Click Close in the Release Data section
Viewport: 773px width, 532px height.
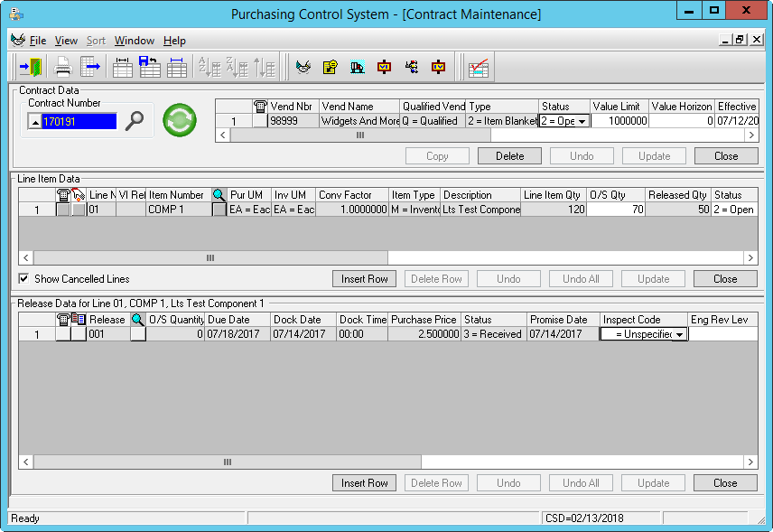[x=725, y=483]
